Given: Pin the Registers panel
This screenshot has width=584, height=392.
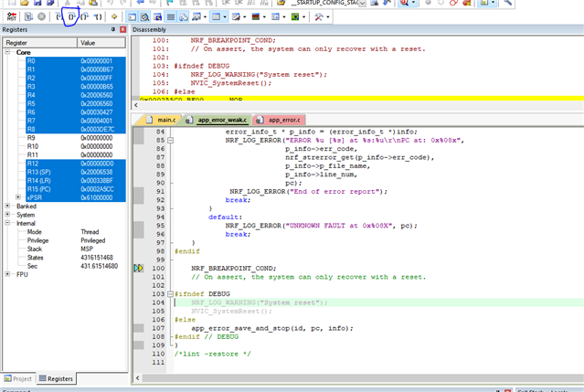Looking at the screenshot, I should click(x=113, y=29).
